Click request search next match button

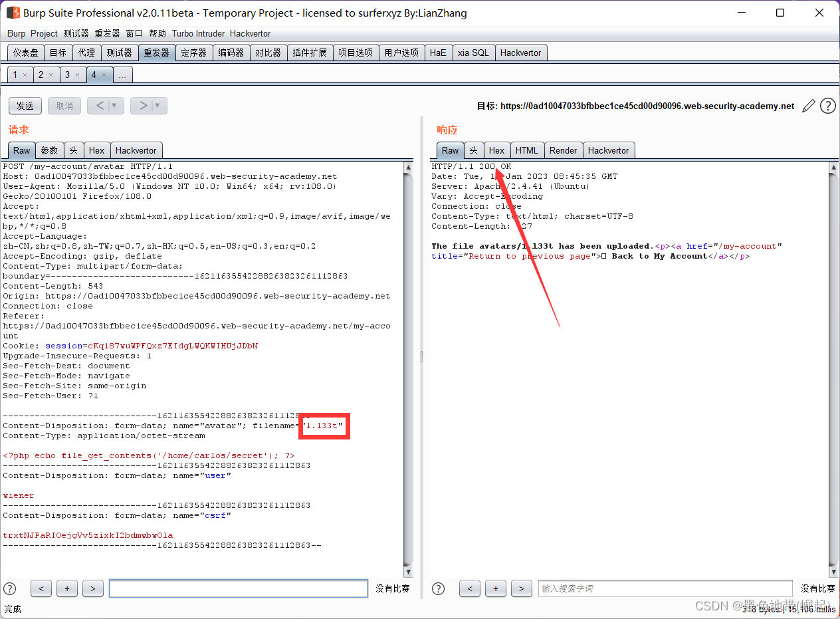pos(93,588)
